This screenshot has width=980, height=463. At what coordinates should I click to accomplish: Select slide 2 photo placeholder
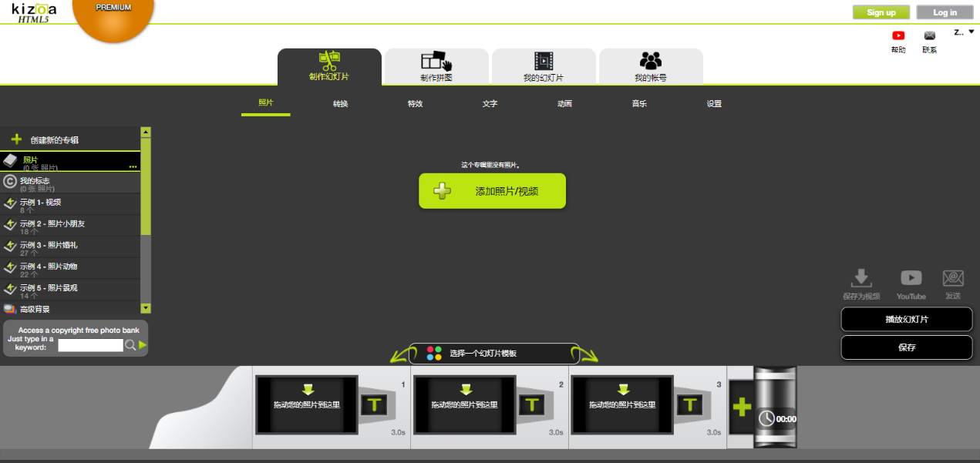[464, 404]
